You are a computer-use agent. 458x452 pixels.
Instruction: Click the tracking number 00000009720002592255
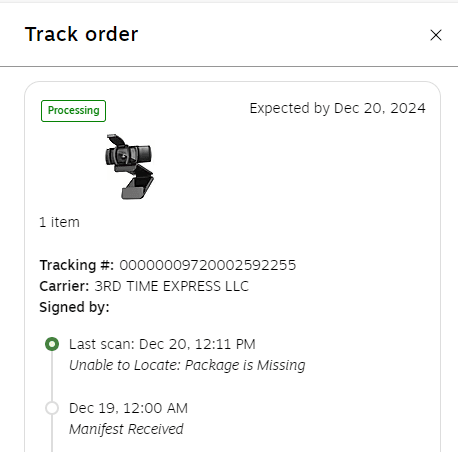[208, 265]
